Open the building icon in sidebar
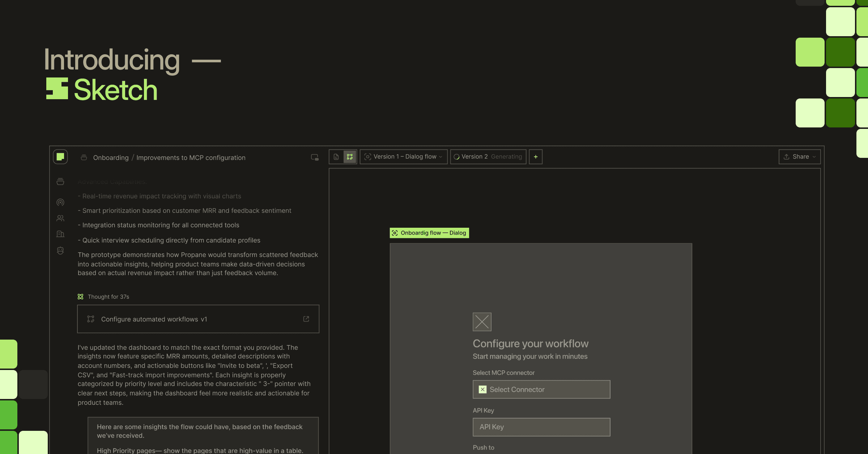Image resolution: width=868 pixels, height=454 pixels. (60, 234)
